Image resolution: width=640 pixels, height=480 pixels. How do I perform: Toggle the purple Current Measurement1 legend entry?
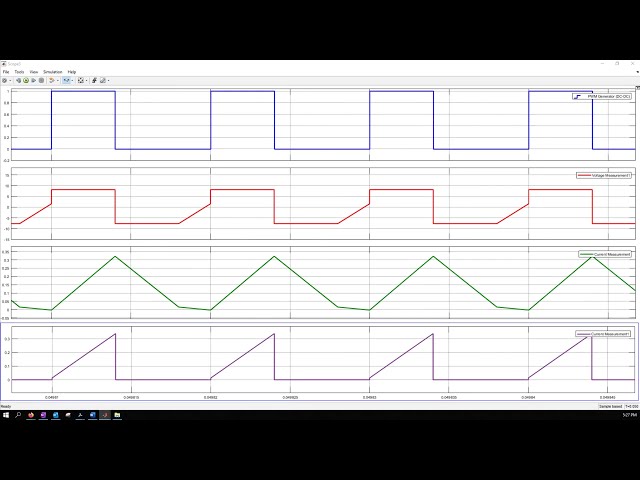[603, 334]
